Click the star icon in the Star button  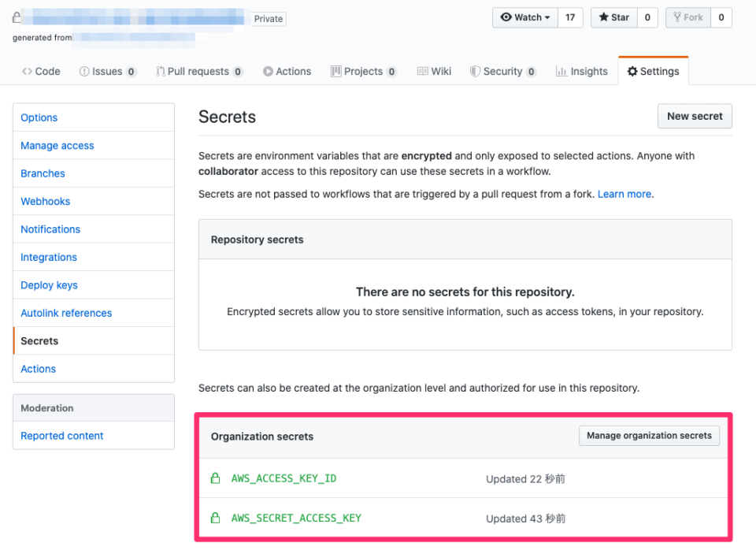[603, 17]
